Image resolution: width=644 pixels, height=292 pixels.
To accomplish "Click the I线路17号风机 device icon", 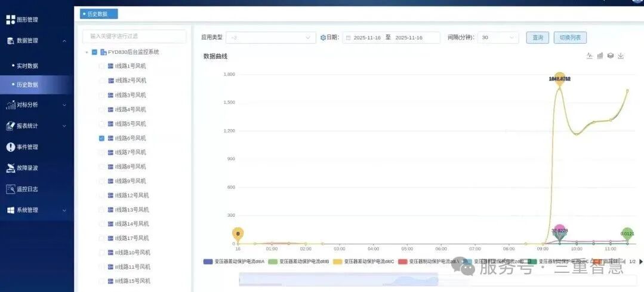I will click(110, 238).
